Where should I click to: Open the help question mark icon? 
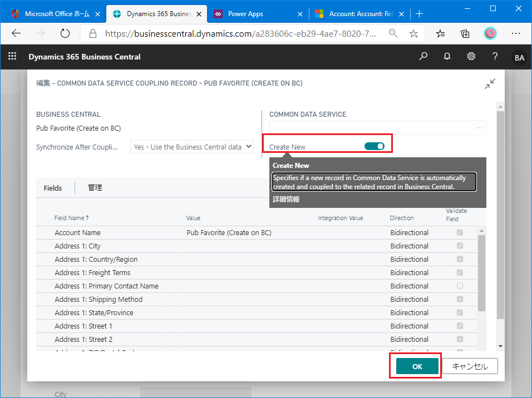tap(495, 56)
